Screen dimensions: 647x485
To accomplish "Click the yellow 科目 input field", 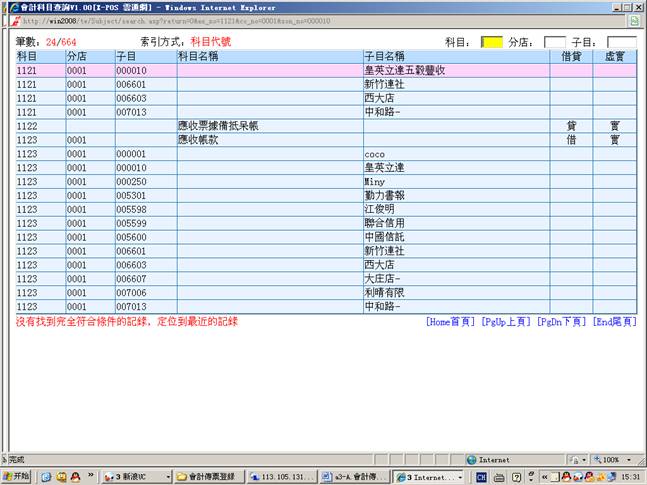I will (x=491, y=42).
